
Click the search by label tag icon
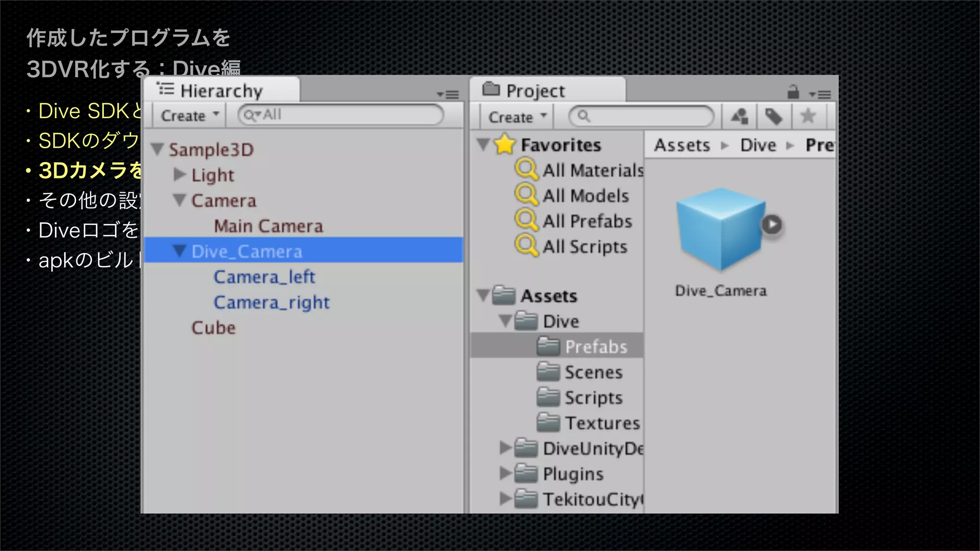773,116
